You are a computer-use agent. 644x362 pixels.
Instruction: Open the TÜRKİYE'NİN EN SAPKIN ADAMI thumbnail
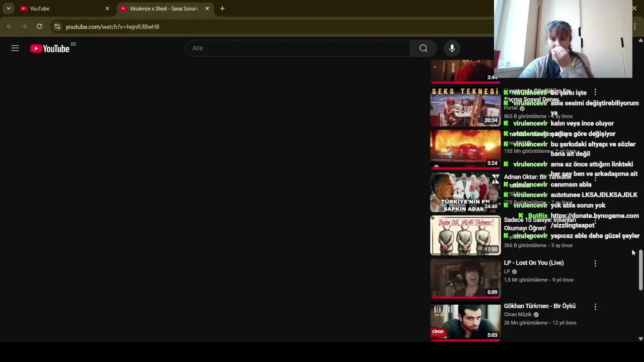coord(465,193)
